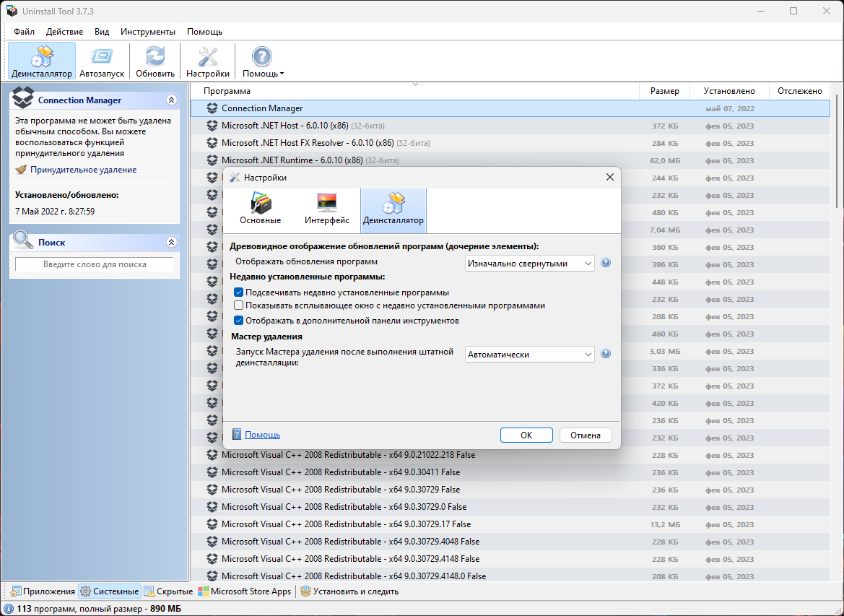The image size is (844, 616).
Task: Sort by the Программа column header
Action: [x=414, y=91]
